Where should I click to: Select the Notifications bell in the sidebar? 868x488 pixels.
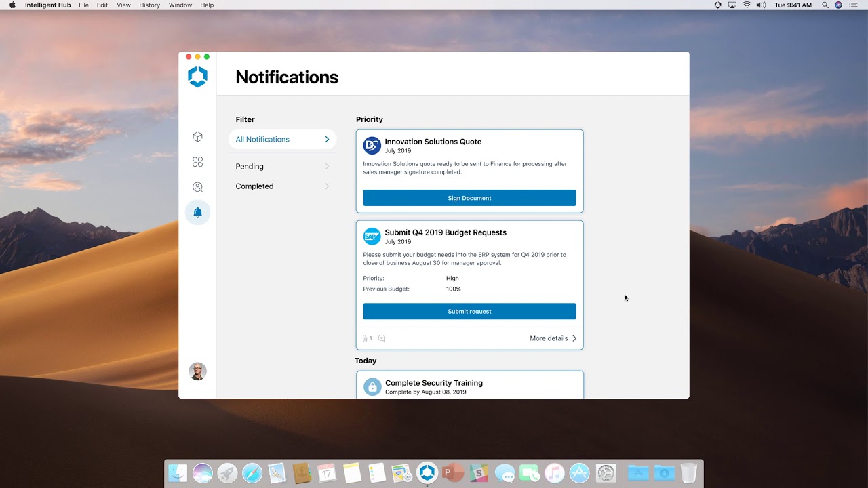tap(197, 212)
